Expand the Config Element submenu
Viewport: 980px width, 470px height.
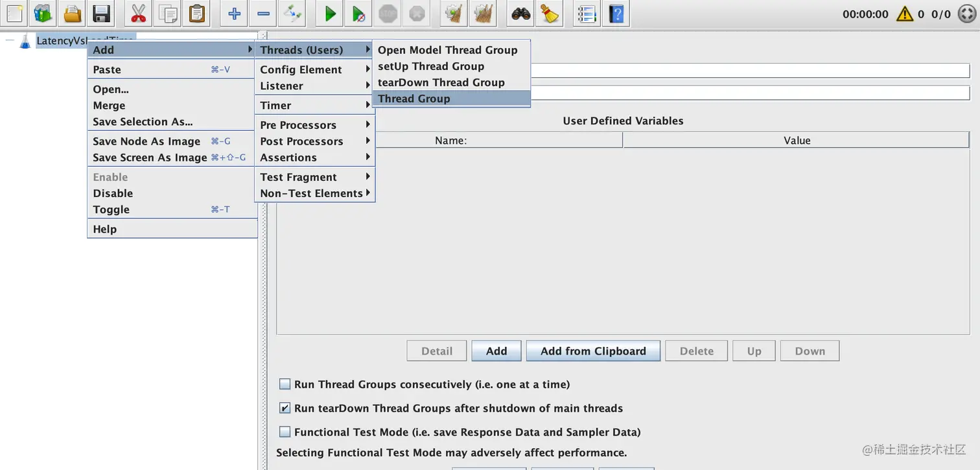click(x=315, y=69)
